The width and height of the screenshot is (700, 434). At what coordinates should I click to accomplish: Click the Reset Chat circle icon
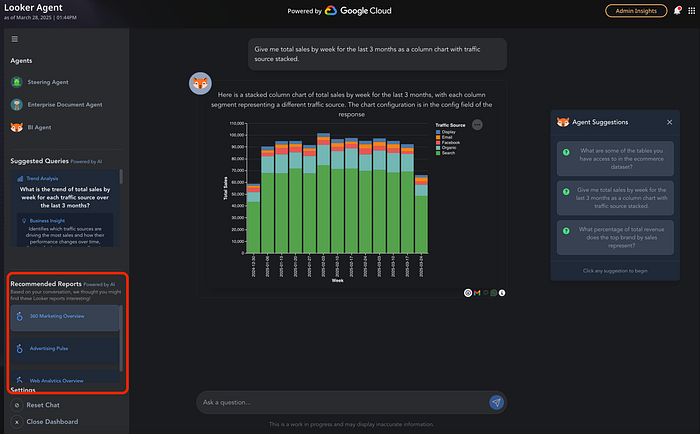(x=17, y=405)
